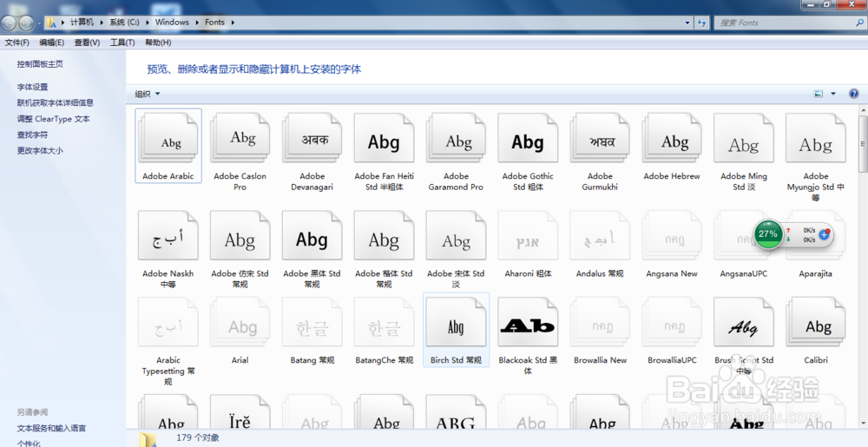Click the 27% memory usage ball
868x447 pixels.
(x=768, y=234)
